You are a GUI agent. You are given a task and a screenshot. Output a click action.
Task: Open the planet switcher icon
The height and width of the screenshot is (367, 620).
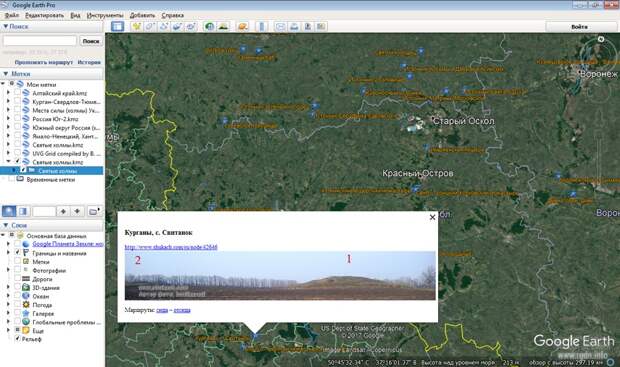242,26
